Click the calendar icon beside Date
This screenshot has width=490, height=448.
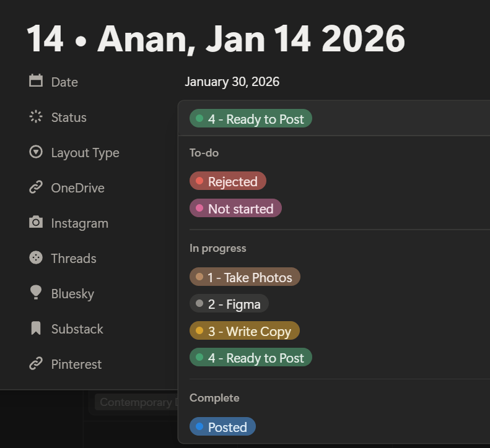36,81
